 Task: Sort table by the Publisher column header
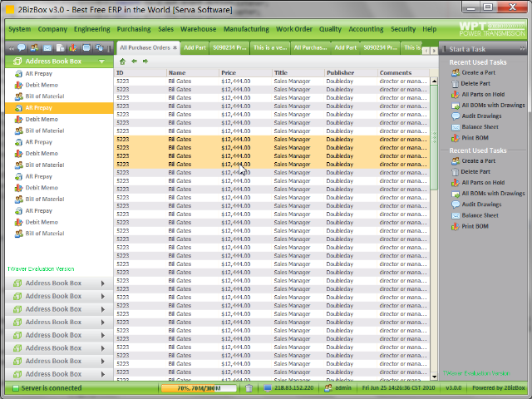(x=351, y=72)
